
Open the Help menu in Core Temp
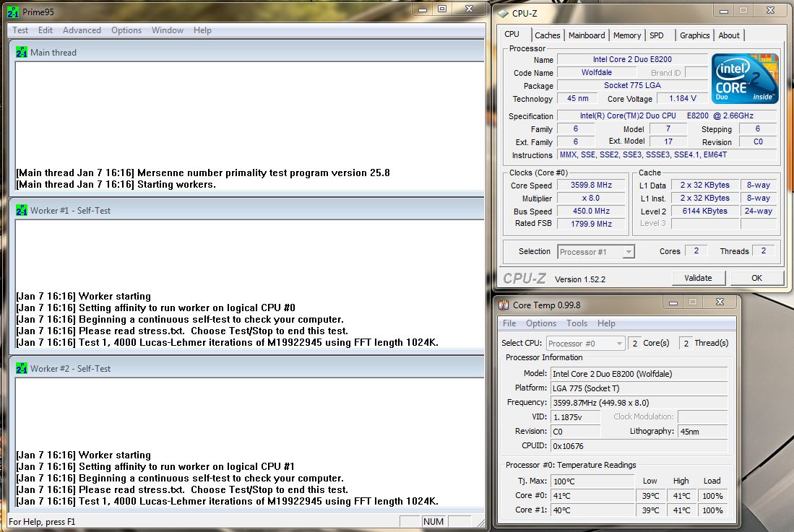(606, 323)
